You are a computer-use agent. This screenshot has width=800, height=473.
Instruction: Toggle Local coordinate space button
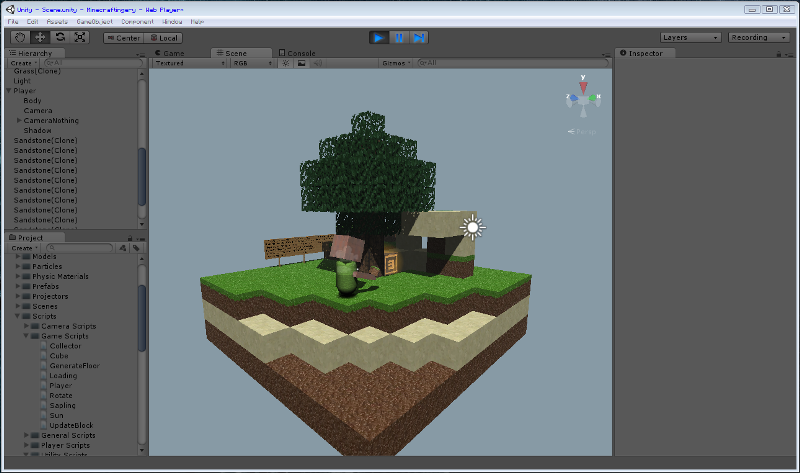[x=163, y=38]
